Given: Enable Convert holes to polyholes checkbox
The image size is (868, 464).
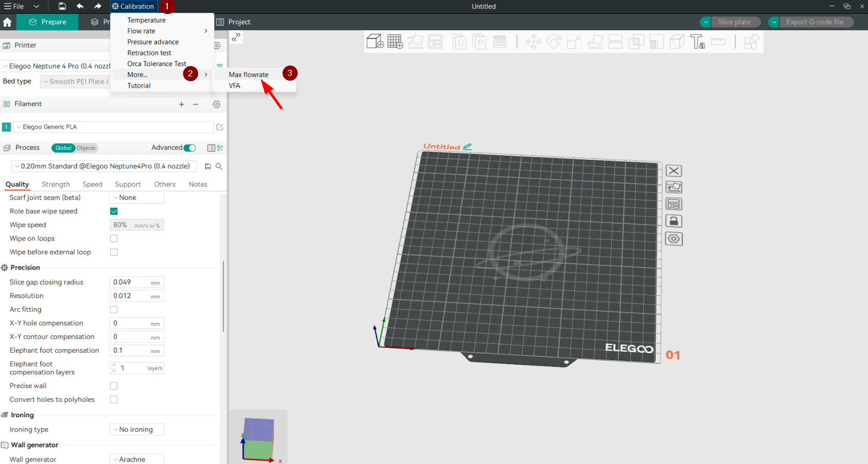Looking at the screenshot, I should point(114,399).
